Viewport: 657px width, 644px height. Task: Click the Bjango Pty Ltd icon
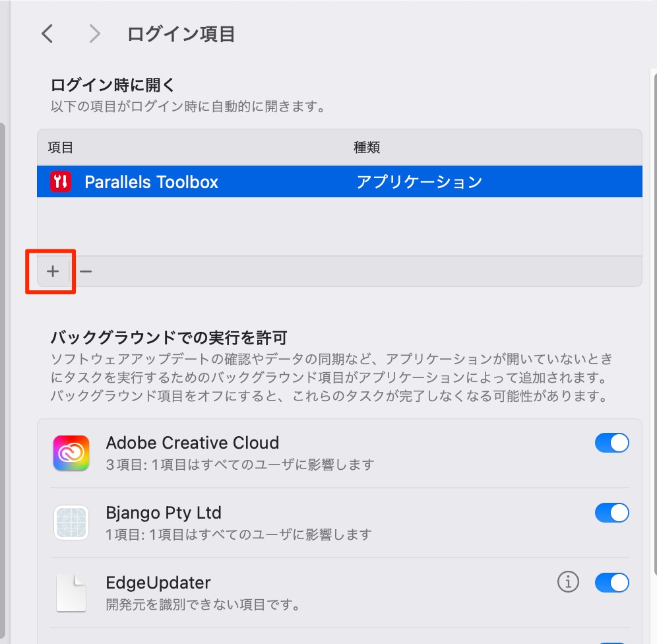pos(71,523)
